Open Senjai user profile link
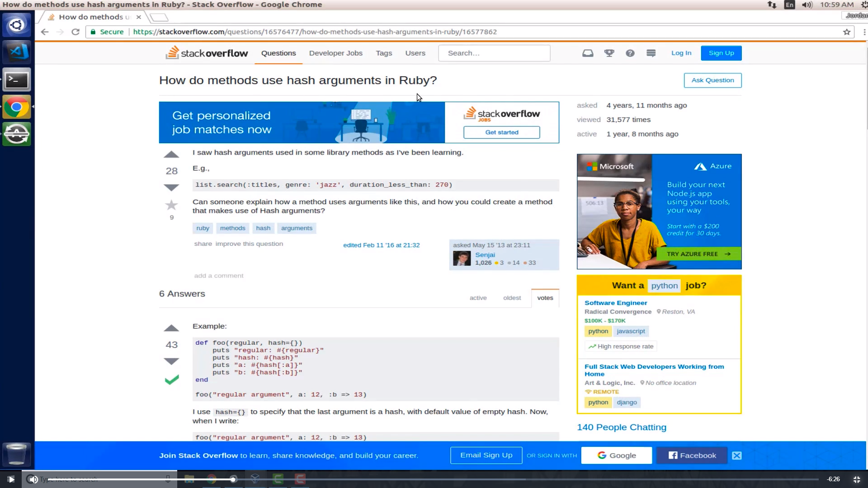This screenshot has width=868, height=488. coord(485,255)
